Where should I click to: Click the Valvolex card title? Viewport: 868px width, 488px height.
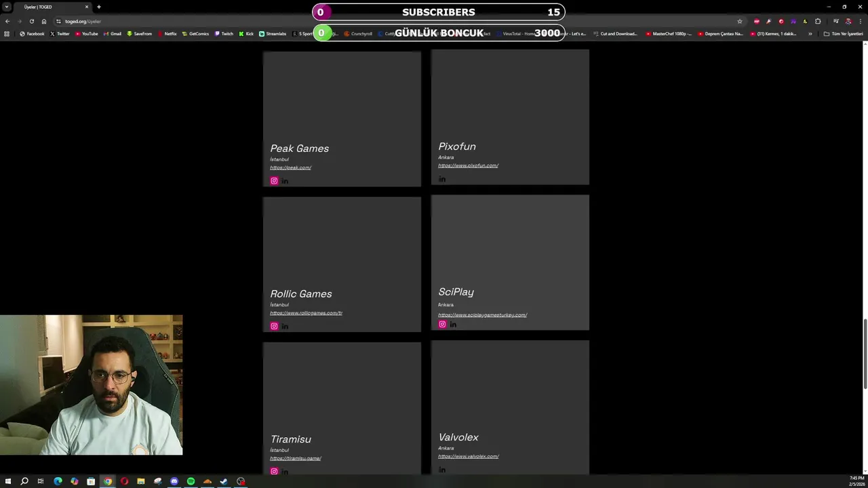pos(458,437)
